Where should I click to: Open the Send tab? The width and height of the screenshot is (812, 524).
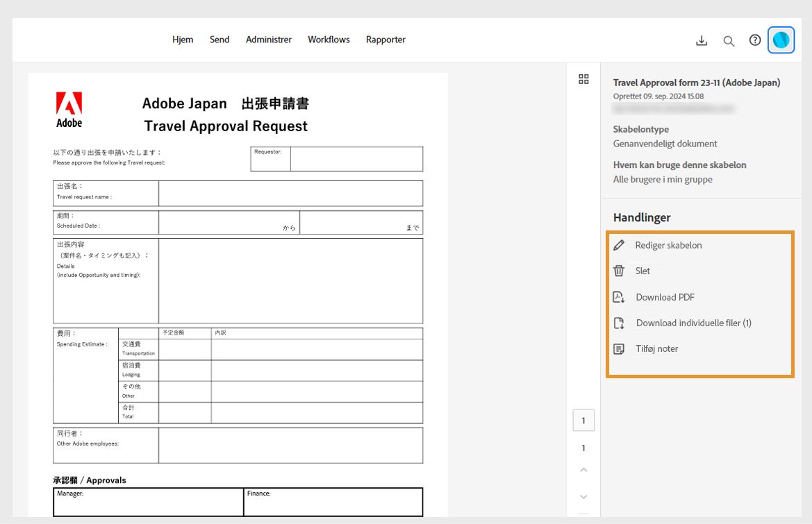click(x=219, y=40)
